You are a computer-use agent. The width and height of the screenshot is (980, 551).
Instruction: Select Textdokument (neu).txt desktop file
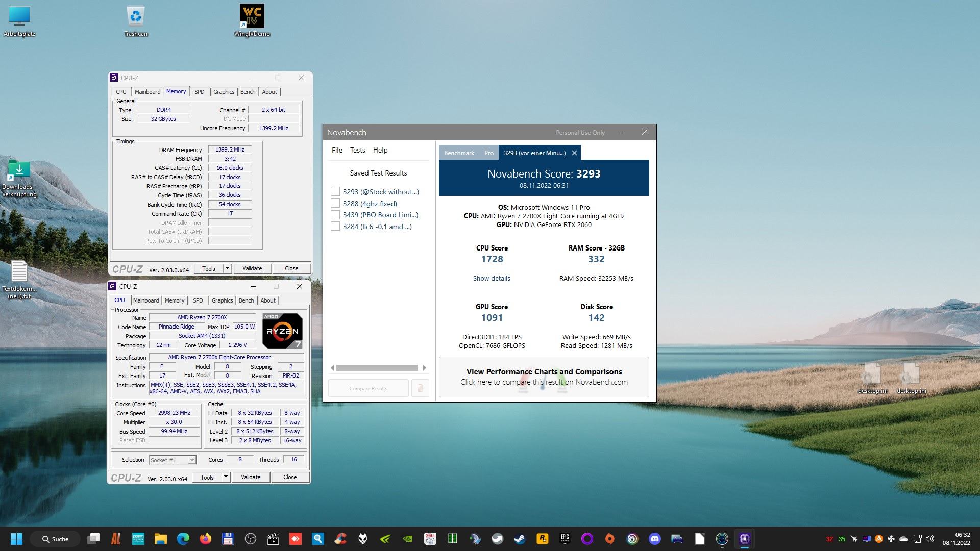pos(19,280)
